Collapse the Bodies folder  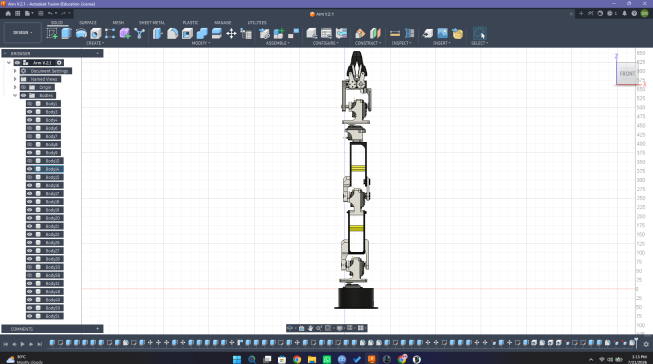[x=15, y=95]
